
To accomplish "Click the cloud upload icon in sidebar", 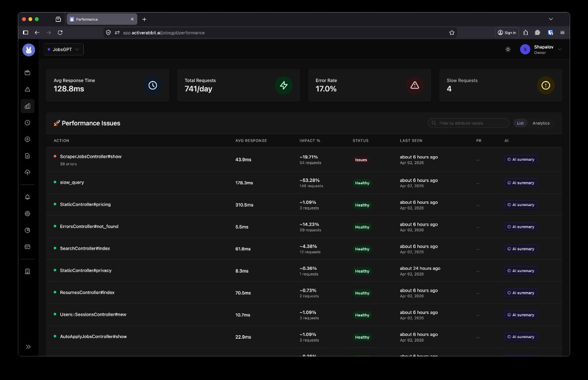I will pos(28,172).
